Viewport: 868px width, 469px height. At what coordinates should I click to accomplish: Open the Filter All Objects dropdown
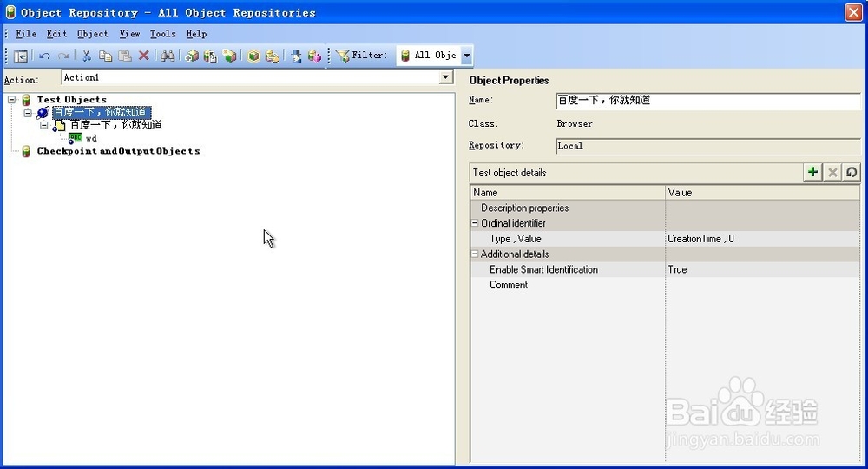(x=467, y=56)
